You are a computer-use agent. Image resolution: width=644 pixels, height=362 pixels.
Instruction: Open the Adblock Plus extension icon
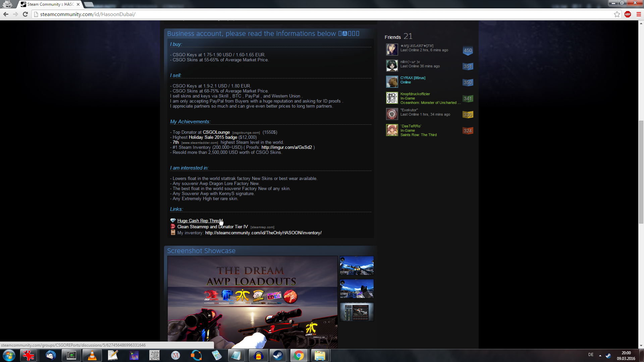click(628, 14)
